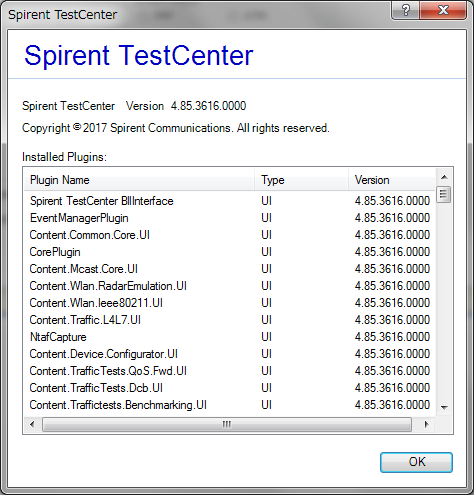Screen dimensions: 474x495
Task: Select the NtafCapture row
Action: point(230,337)
